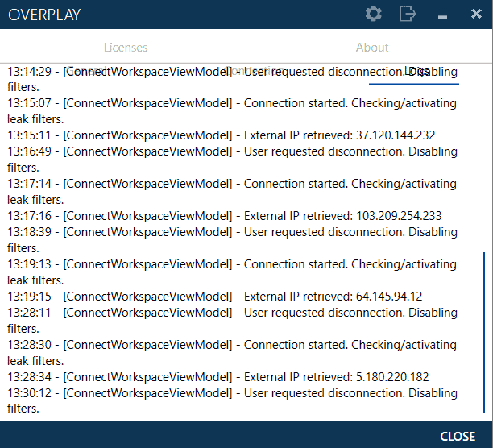Click the 13:30:12 disconnection log entry
Viewport: 493px width, 448px height.
point(232,400)
